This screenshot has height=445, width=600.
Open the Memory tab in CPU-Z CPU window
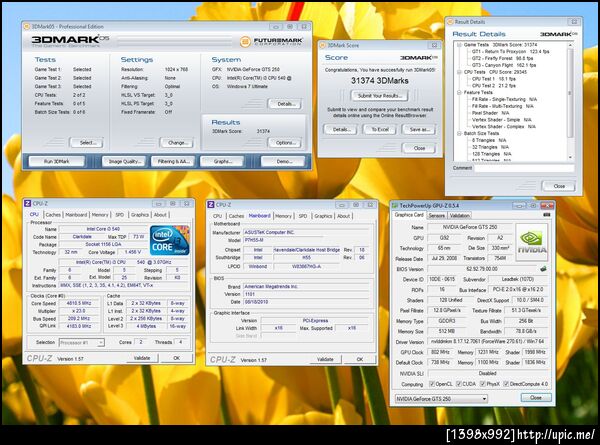[x=100, y=215]
